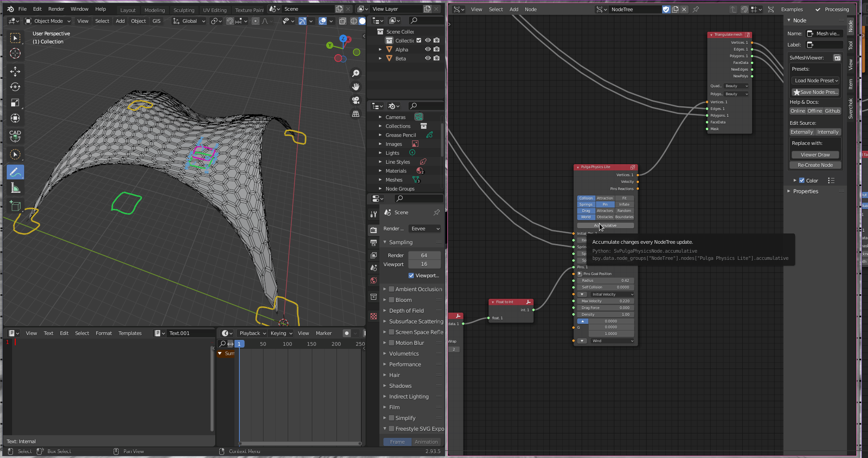Enable Ambient Occlusion checkbox

click(391, 289)
